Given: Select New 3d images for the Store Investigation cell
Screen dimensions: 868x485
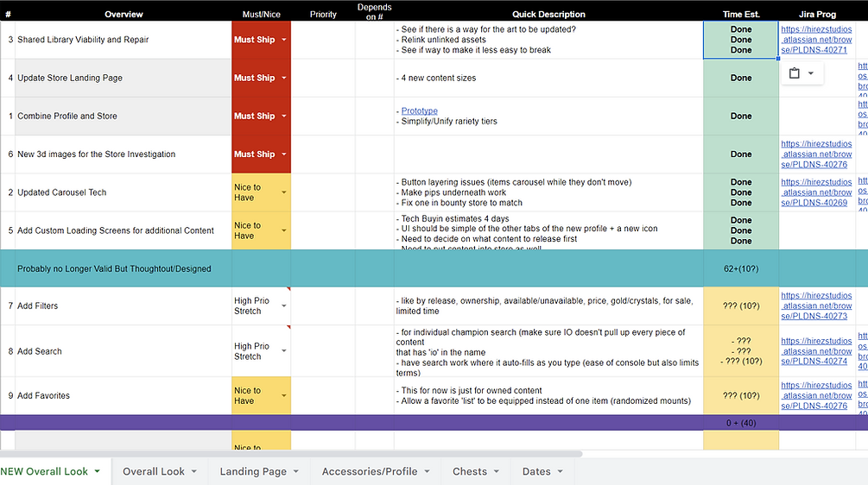Looking at the screenshot, I should click(123, 154).
